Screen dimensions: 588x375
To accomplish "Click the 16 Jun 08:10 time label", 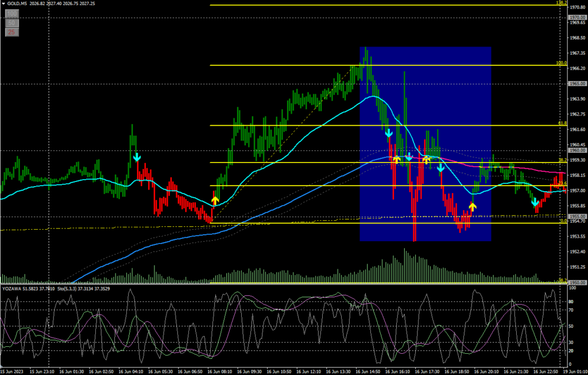I will coord(220,372).
